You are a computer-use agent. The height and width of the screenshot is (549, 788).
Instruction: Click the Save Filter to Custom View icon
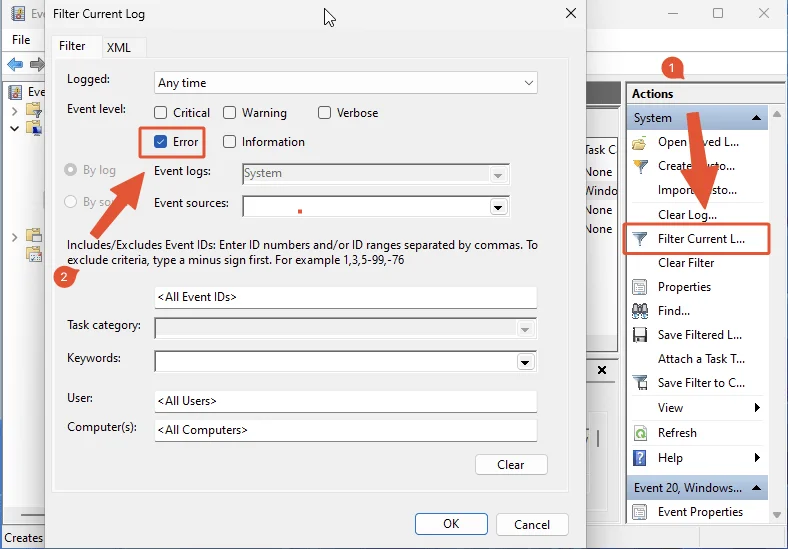click(640, 383)
